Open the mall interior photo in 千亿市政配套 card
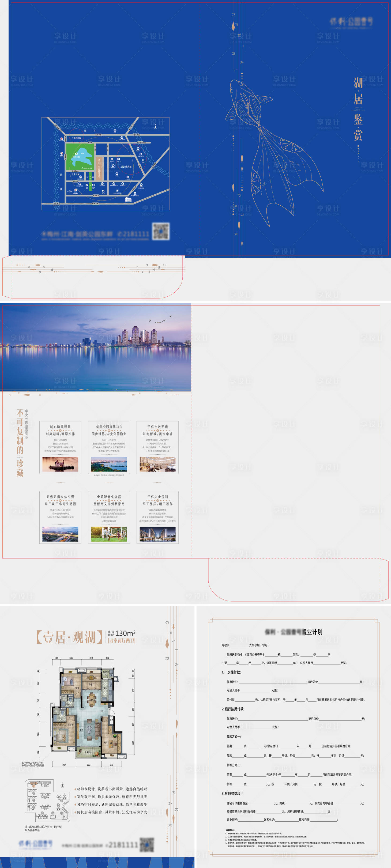The height and width of the screenshot is (868, 391). coord(157,464)
